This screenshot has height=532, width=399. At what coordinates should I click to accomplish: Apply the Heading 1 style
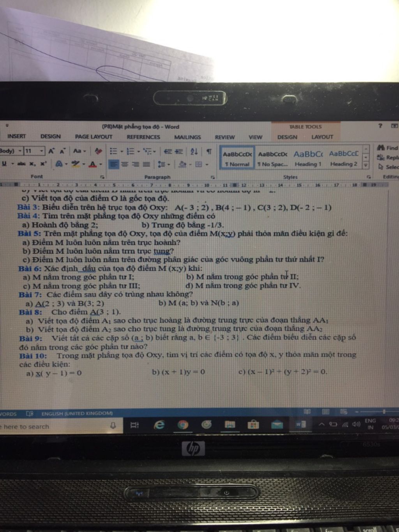pyautogui.click(x=308, y=158)
